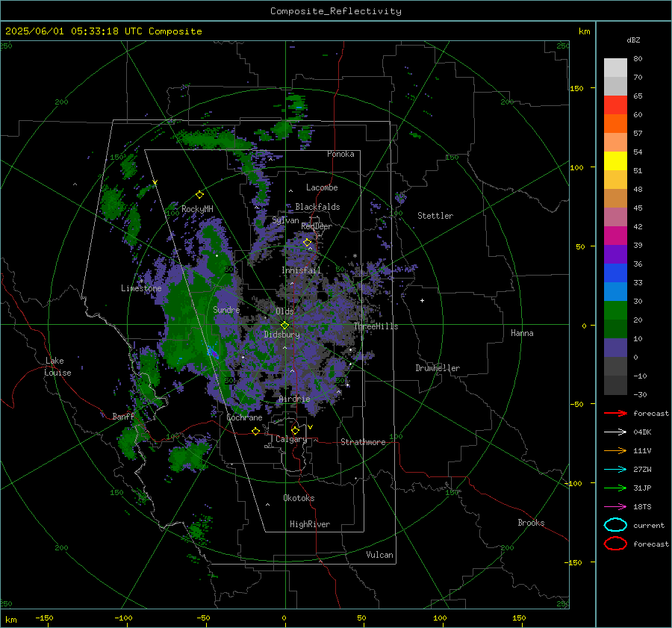
Task: Pick the green 31JP arrow symbol
Action: tap(615, 488)
